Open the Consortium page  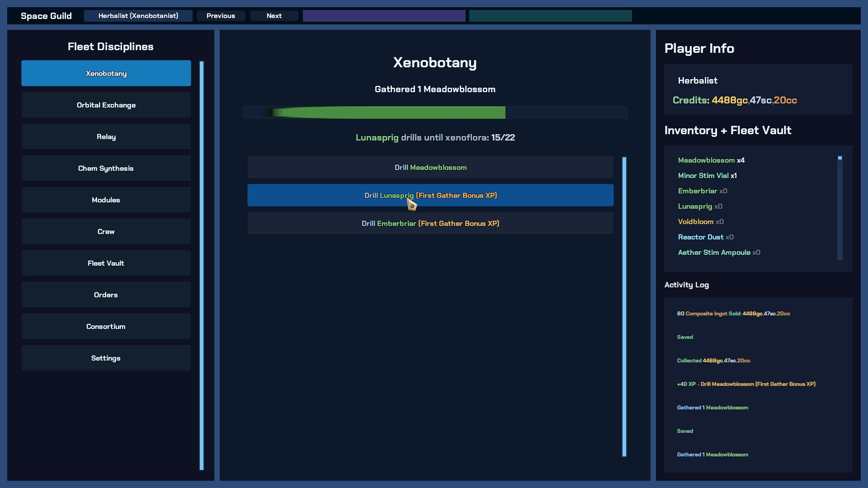pos(106,326)
